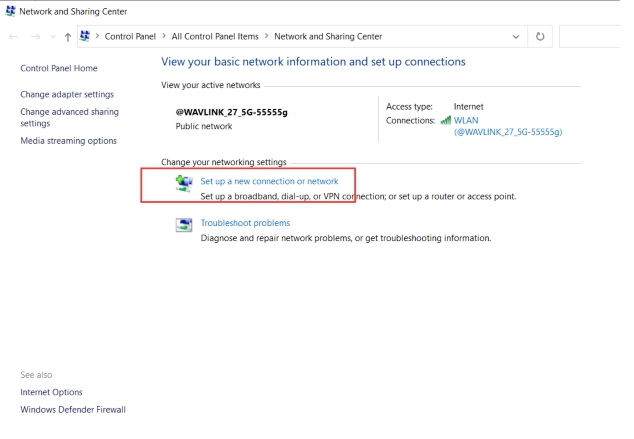The image size is (634, 439).
Task: Refresh the Network and Sharing Center page
Action: click(x=540, y=37)
